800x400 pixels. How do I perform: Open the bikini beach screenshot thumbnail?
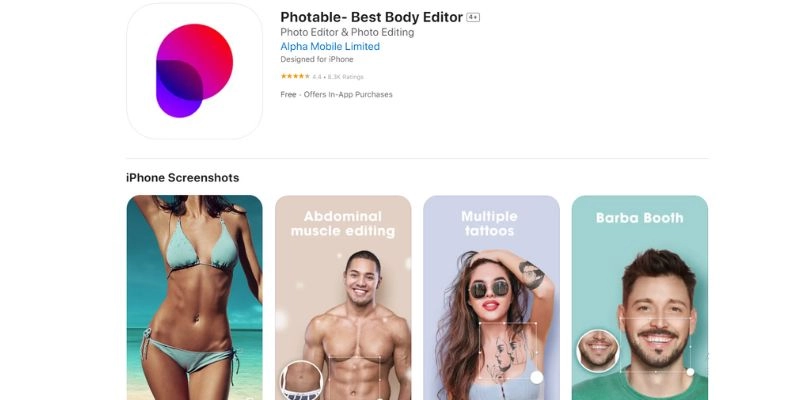[x=194, y=297]
